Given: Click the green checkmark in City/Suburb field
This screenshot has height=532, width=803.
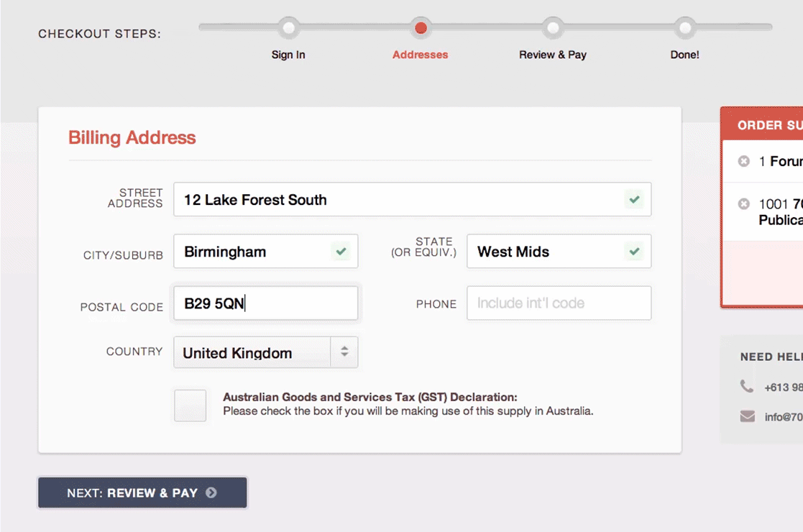Looking at the screenshot, I should (x=341, y=252).
